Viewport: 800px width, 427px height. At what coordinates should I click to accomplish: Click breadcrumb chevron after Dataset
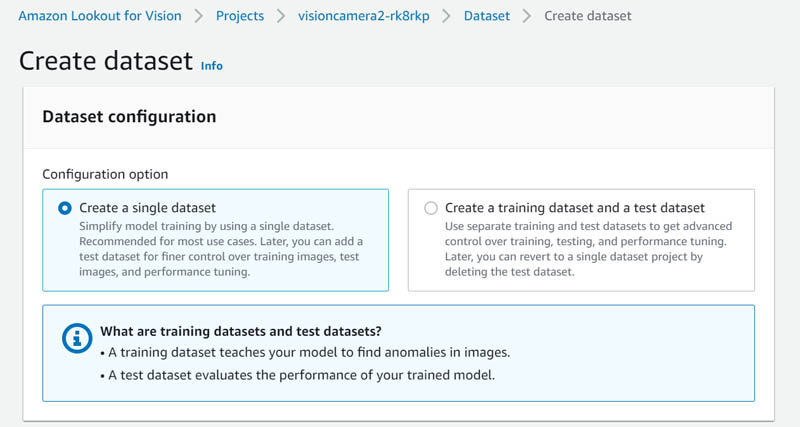(x=527, y=16)
